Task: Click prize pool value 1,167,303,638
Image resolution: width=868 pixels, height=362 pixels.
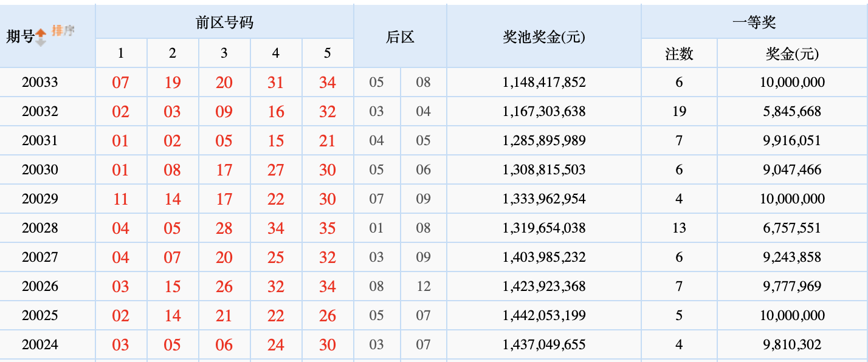Action: (544, 111)
